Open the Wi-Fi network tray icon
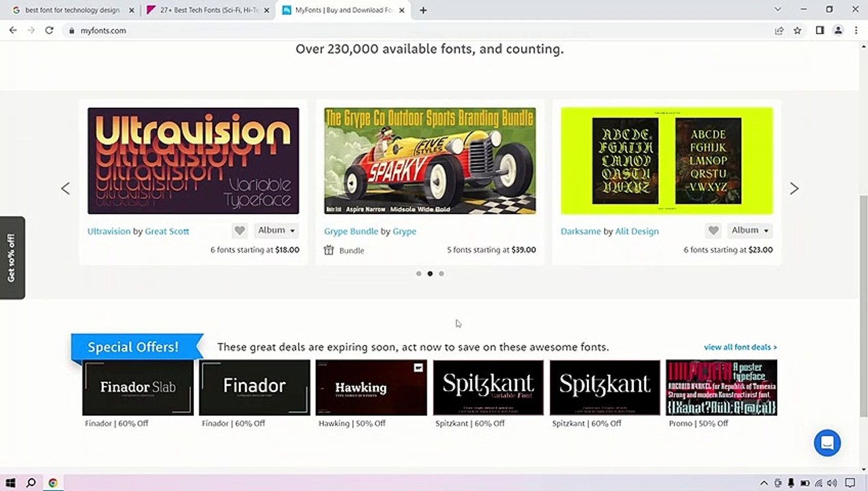Viewport: 868px width, 491px height. click(x=818, y=483)
